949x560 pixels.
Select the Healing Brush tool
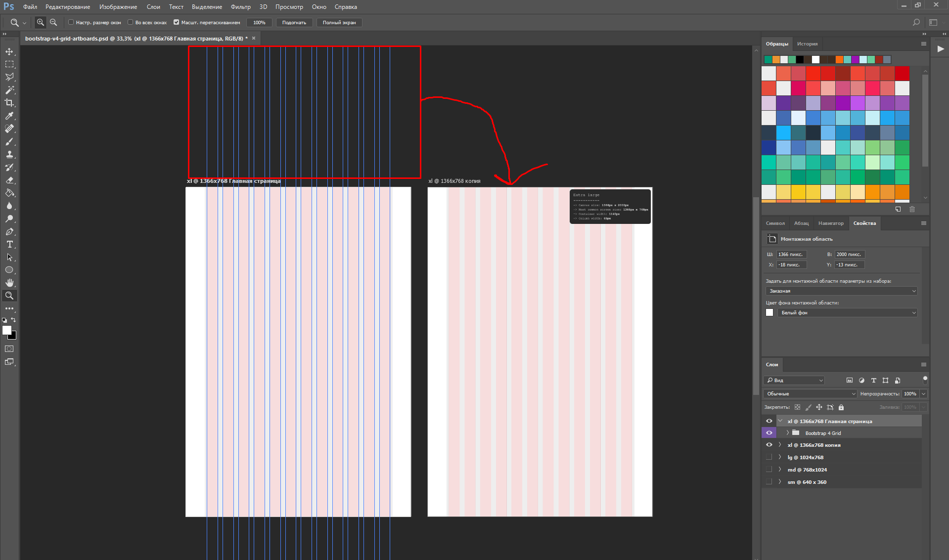(9, 129)
